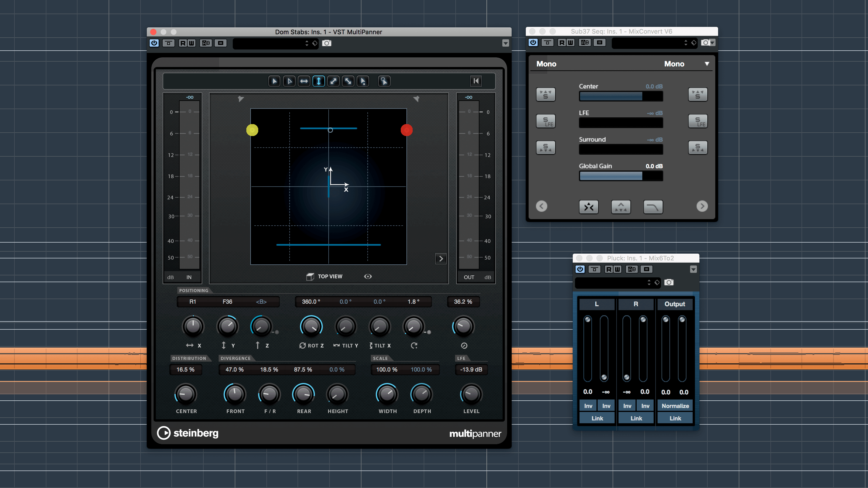This screenshot has height=488, width=868.
Task: Enable horizontal-only movement in MultiPanner
Action: 304,81
